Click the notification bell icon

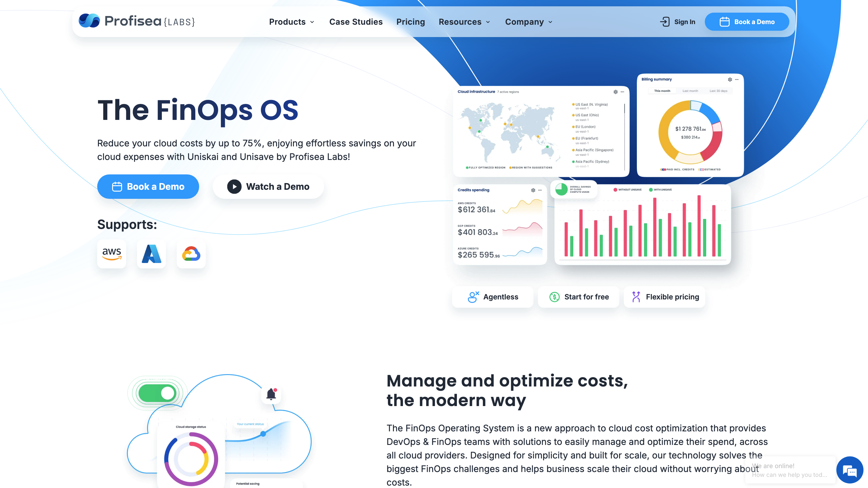tap(271, 394)
